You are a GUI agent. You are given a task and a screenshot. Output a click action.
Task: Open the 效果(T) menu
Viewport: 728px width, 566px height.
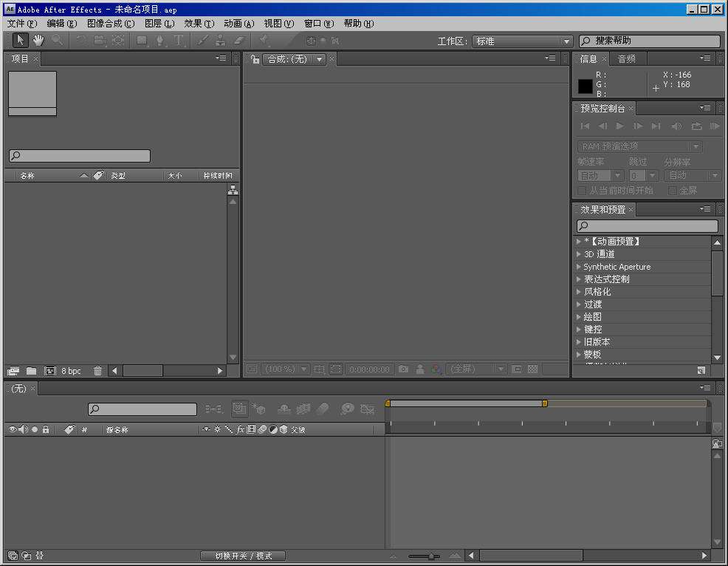(x=199, y=24)
